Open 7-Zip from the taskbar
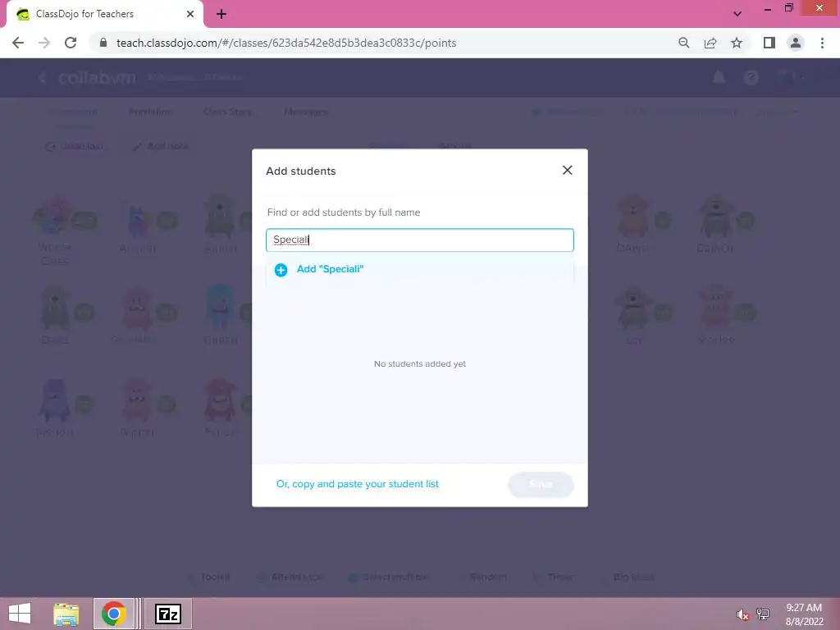Screen dimensions: 840x630 coord(167,614)
